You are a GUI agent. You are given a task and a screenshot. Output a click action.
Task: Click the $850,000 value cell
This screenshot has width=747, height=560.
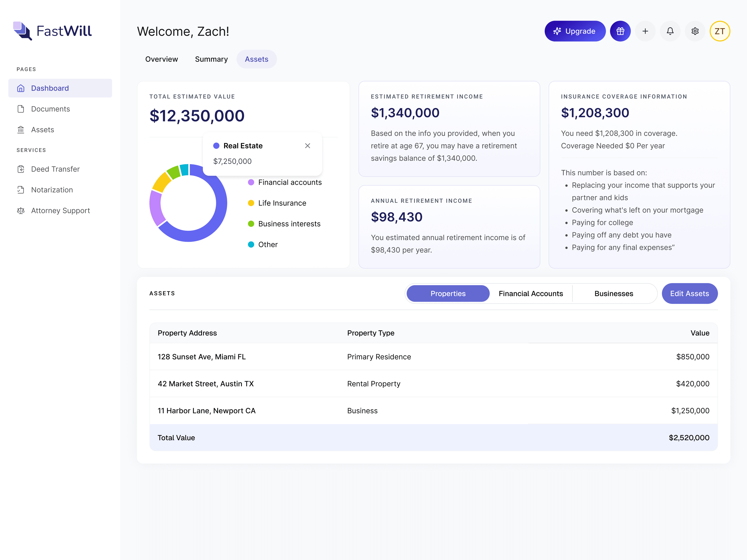[x=693, y=357]
